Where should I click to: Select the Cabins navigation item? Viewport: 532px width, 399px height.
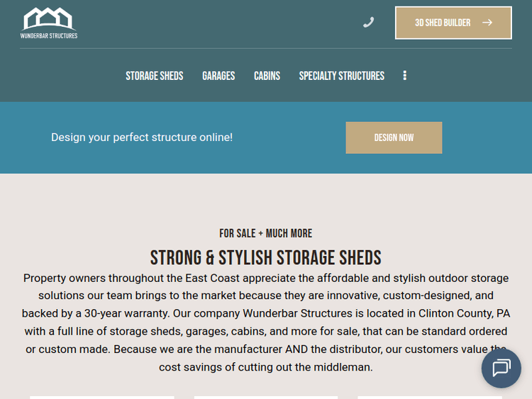coord(267,76)
